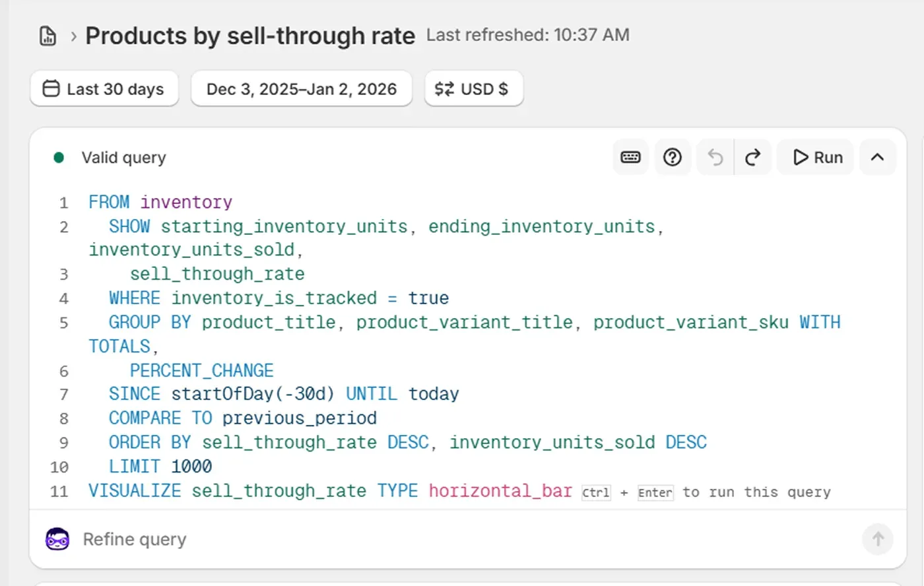Image resolution: width=924 pixels, height=586 pixels.
Task: Open the Dec 3, 2025–Jan 2, 2026 selector
Action: [301, 88]
